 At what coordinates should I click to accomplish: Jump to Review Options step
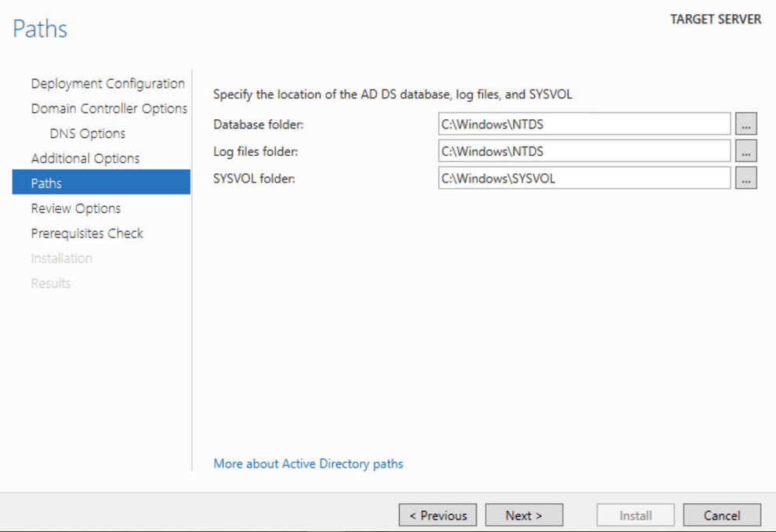76,208
